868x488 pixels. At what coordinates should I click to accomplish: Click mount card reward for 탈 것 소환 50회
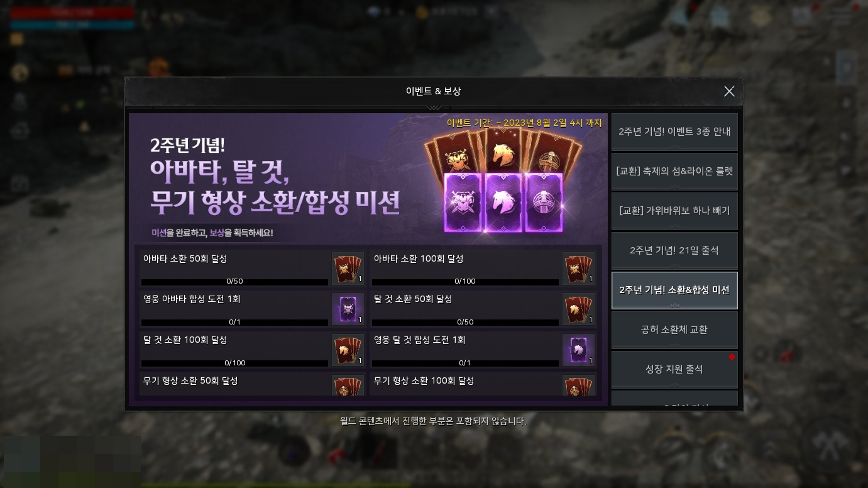click(578, 309)
